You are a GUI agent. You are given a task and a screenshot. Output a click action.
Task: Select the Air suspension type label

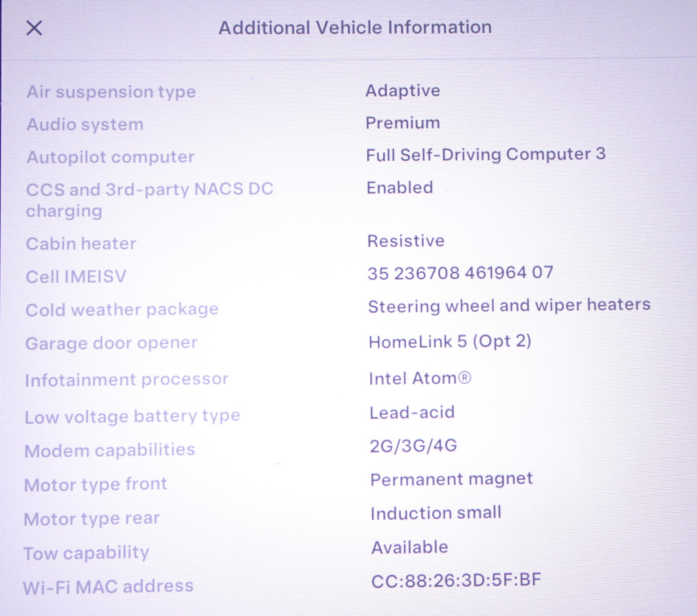point(111,92)
